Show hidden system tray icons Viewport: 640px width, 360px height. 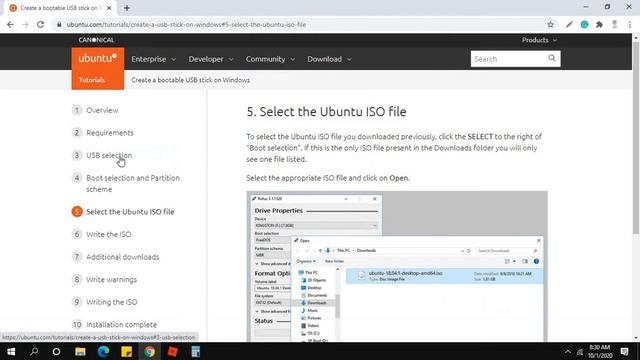(568, 351)
